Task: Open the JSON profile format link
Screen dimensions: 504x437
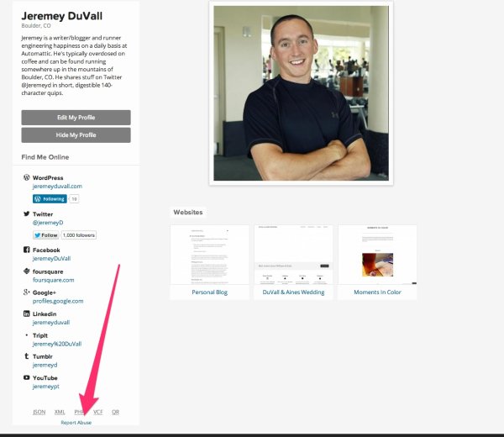Action: [x=39, y=412]
